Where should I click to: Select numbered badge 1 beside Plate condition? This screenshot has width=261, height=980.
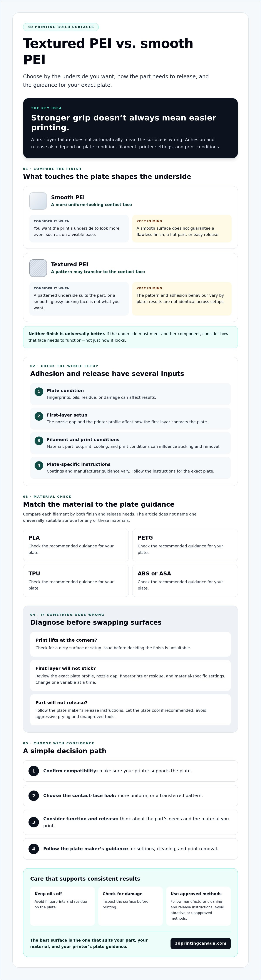tap(39, 392)
